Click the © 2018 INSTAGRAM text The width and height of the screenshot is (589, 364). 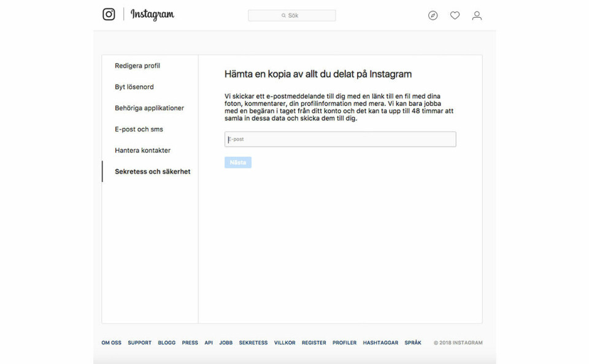[458, 343]
